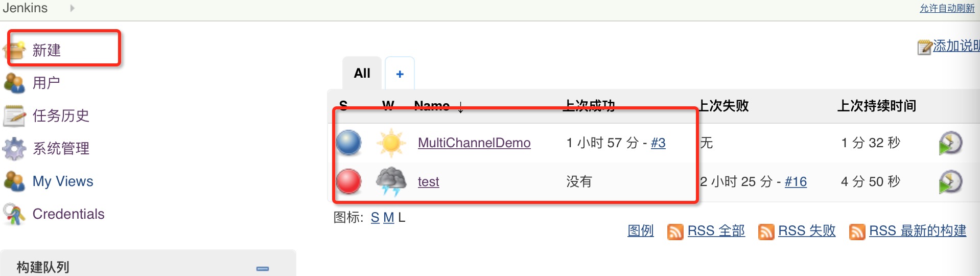Click the Manage Jenkins (系统管理) gear icon
980x276 pixels.
point(14,149)
